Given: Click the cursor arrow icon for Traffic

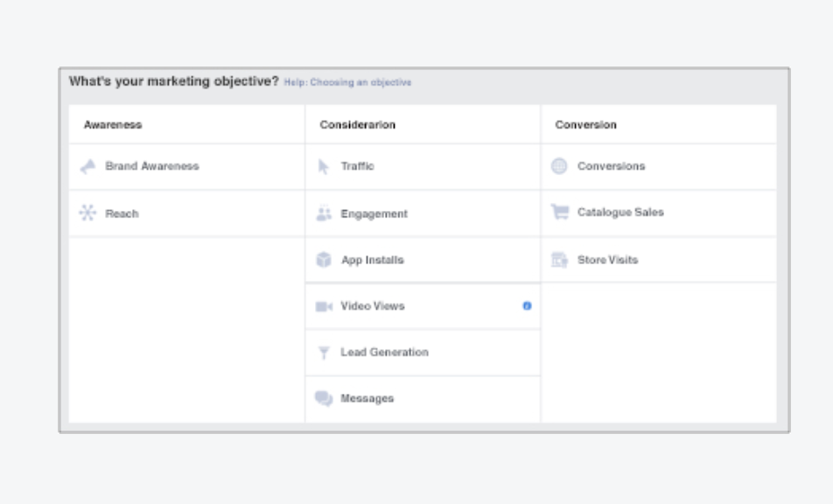Looking at the screenshot, I should coord(324,166).
